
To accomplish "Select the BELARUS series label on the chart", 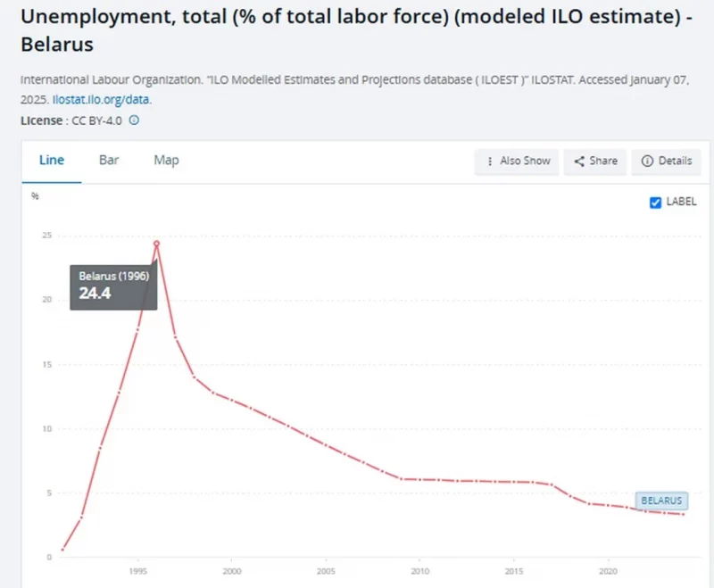I will (x=661, y=501).
